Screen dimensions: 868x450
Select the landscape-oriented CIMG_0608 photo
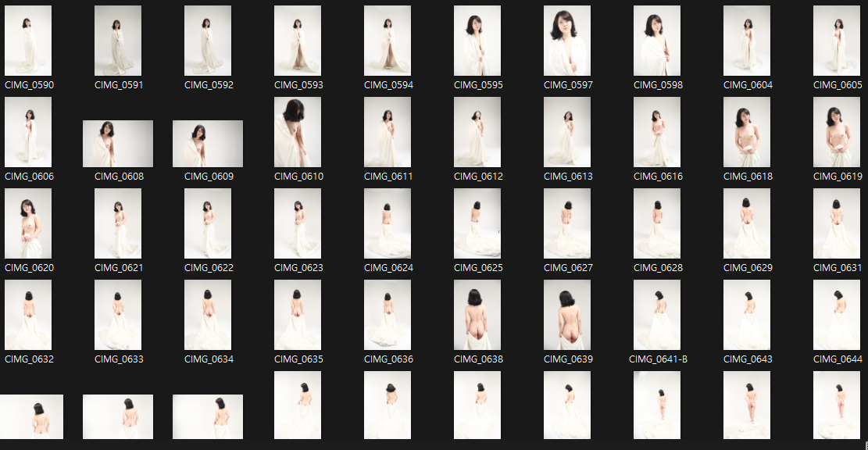pyautogui.click(x=118, y=144)
